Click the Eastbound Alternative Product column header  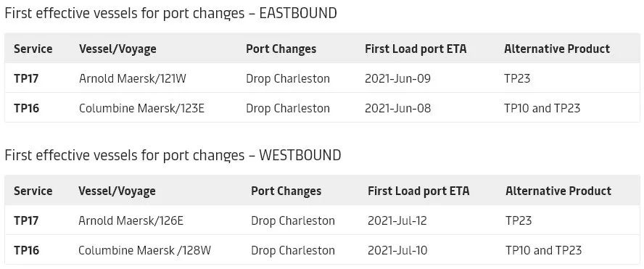tap(557, 49)
